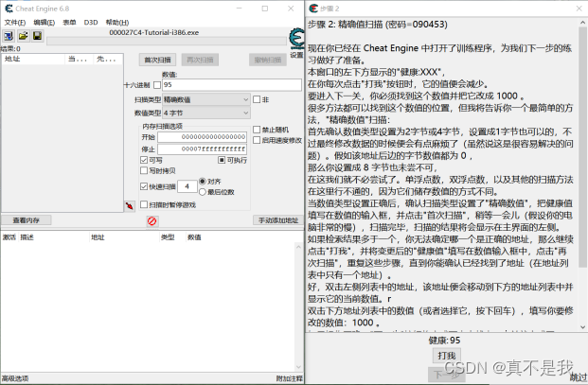Click the 开始 start address field
The image size is (588, 385).
(x=202, y=137)
